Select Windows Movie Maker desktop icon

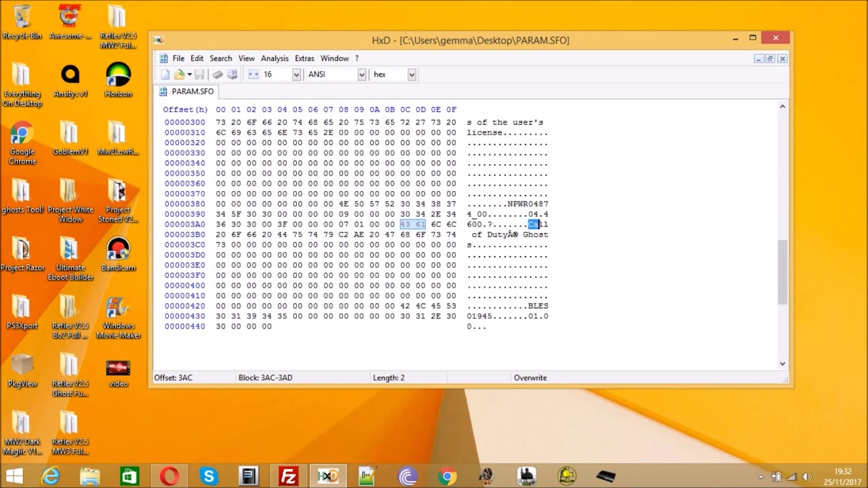118,317
